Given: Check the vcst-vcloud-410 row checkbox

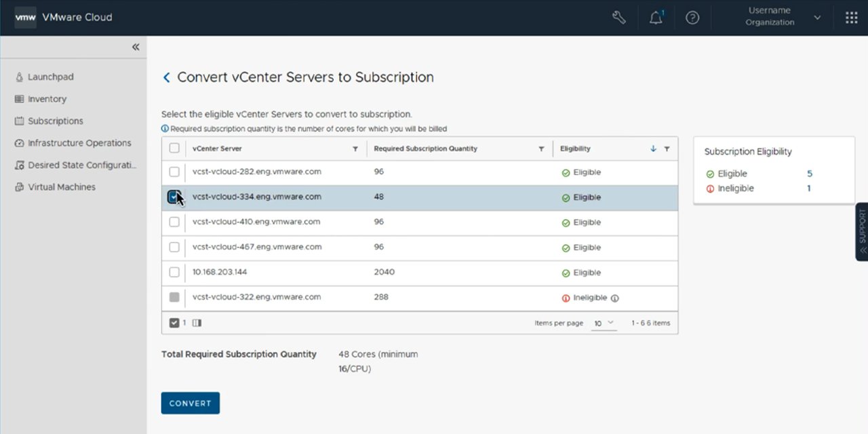Looking at the screenshot, I should point(174,222).
